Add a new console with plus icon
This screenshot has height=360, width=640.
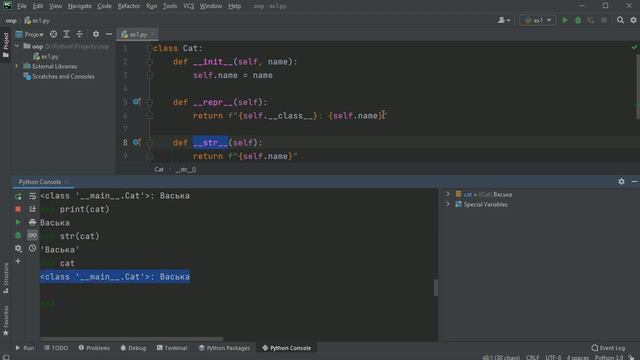coord(18,261)
